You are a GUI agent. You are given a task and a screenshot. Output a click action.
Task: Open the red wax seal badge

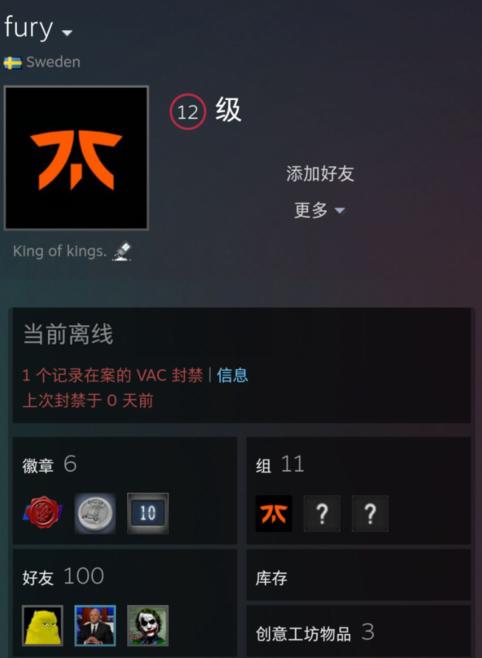pos(42,513)
